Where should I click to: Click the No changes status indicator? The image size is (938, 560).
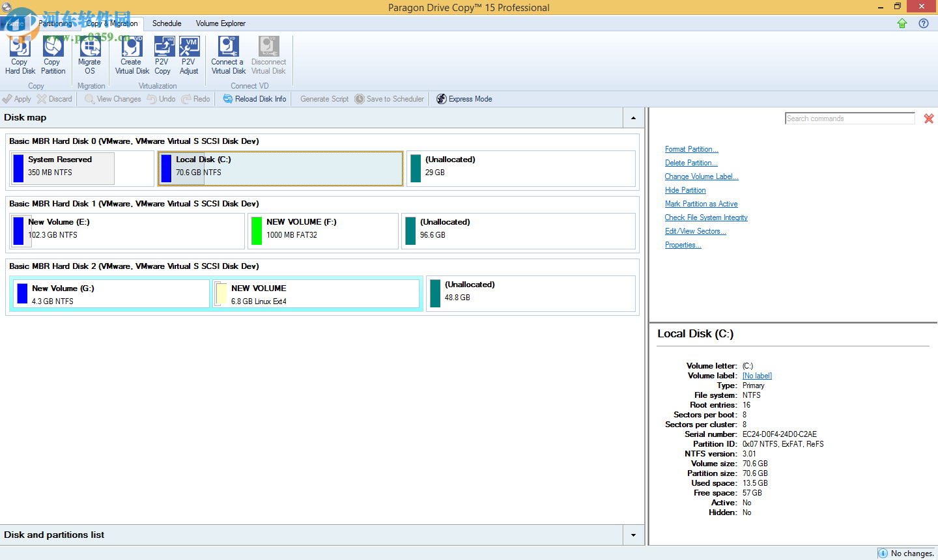click(907, 553)
